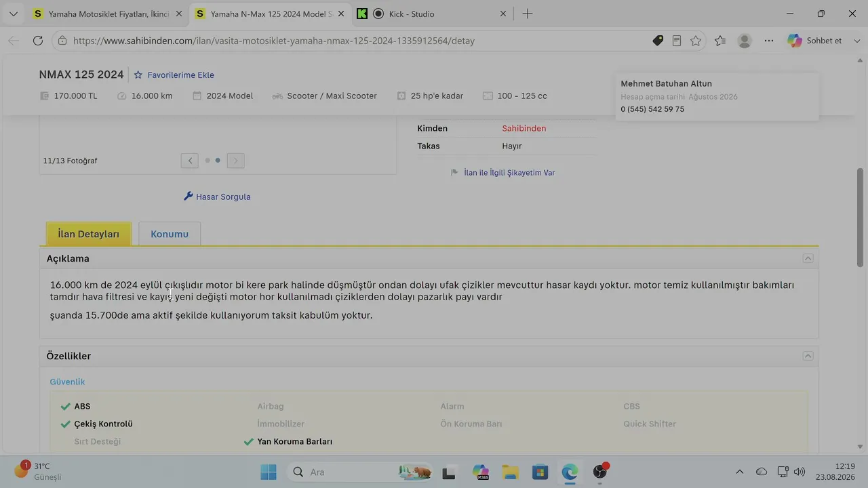Click the page vertical scrollbar thumb
Viewport: 868px width, 488px height.
click(x=861, y=217)
